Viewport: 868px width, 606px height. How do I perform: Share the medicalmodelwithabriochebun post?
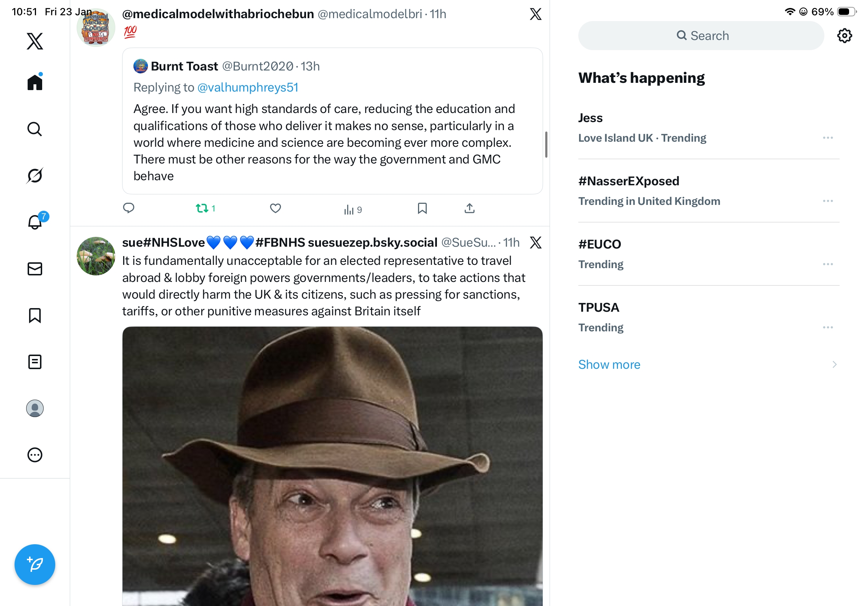(x=469, y=208)
